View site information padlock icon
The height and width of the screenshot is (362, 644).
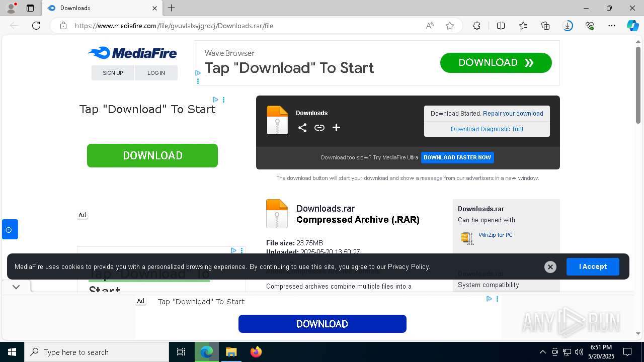click(x=63, y=26)
